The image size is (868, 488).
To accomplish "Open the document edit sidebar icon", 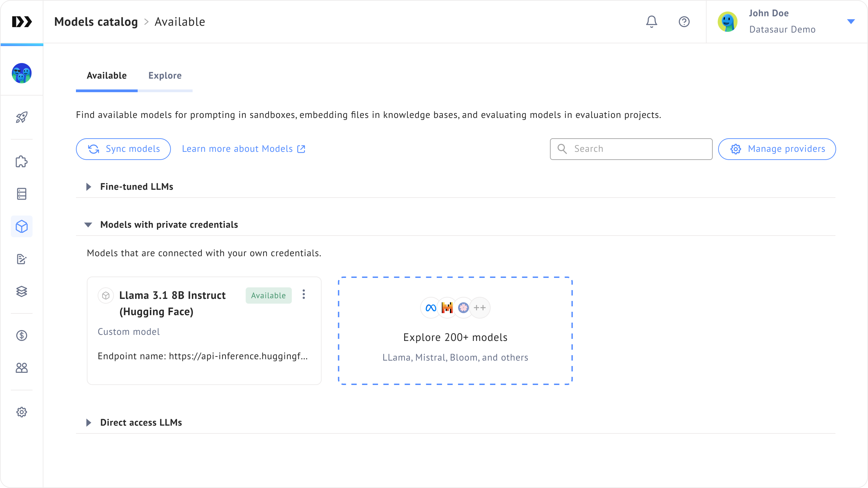I will [x=22, y=259].
